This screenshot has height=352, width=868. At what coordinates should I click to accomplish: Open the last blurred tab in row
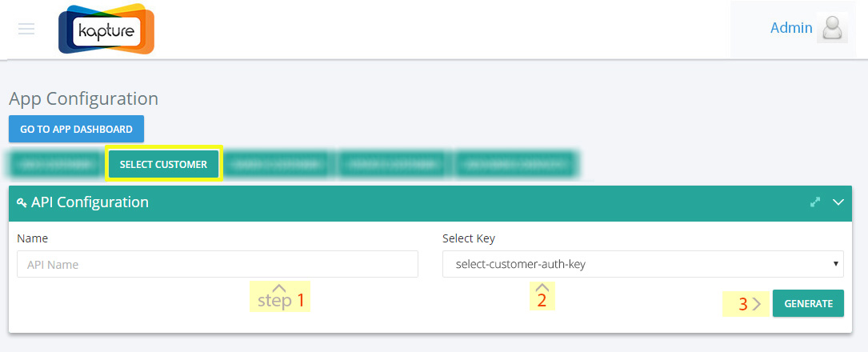click(517, 164)
